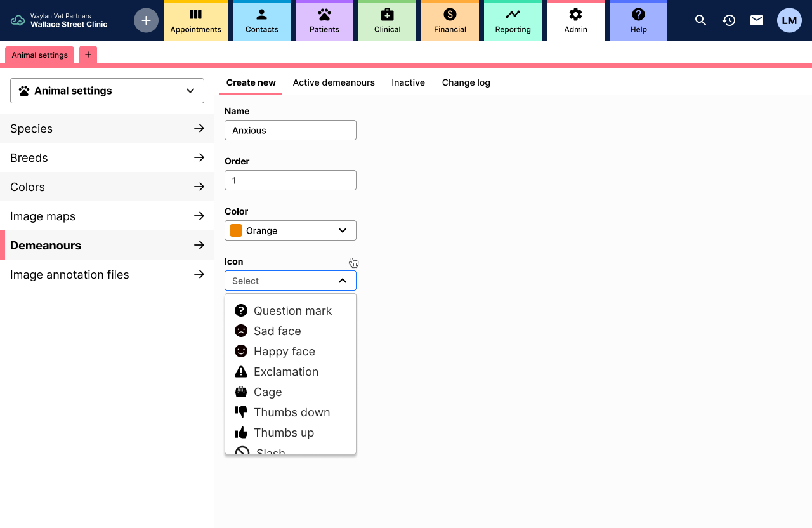Choose the Happy face icon option
The height and width of the screenshot is (528, 812).
pyautogui.click(x=291, y=351)
